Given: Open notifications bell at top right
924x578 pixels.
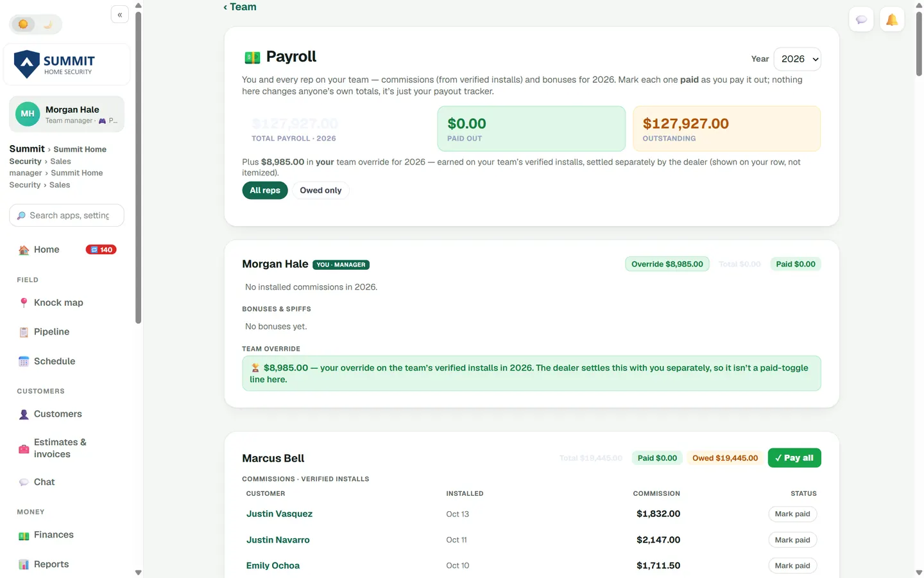Looking at the screenshot, I should (892, 19).
